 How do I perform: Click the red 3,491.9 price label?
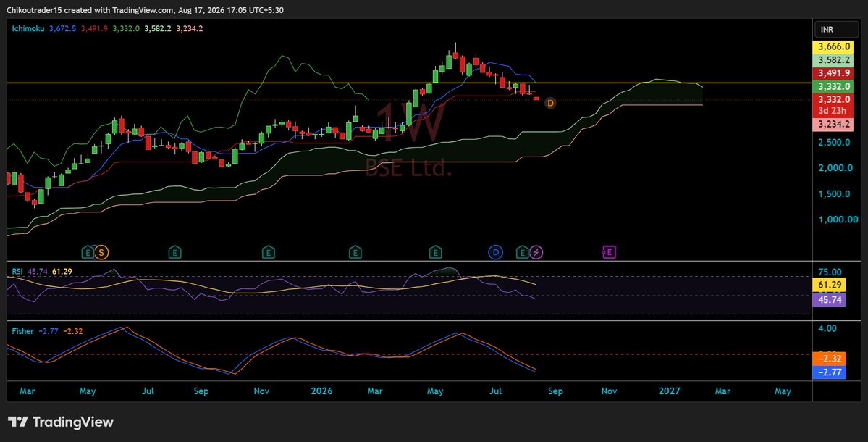pyautogui.click(x=834, y=73)
